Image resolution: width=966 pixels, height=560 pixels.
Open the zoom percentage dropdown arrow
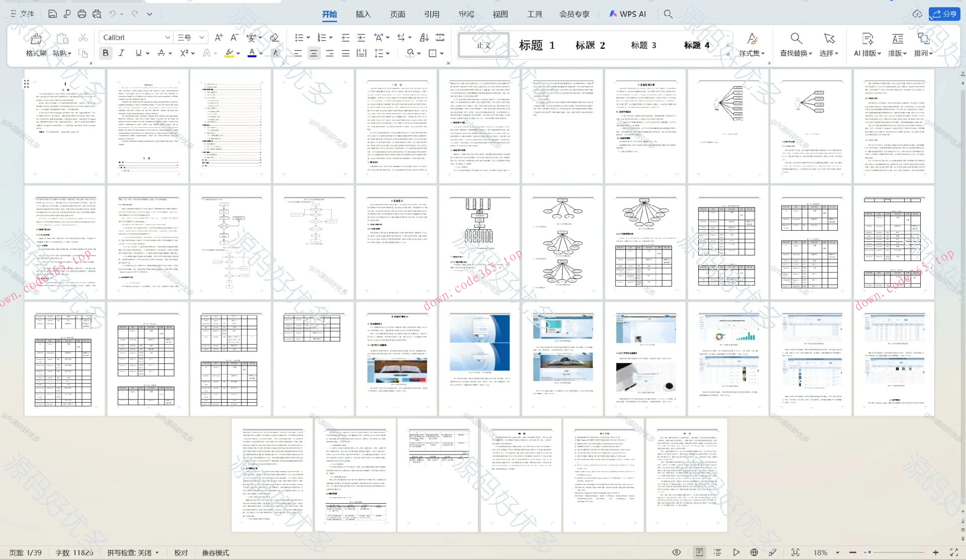[837, 552]
